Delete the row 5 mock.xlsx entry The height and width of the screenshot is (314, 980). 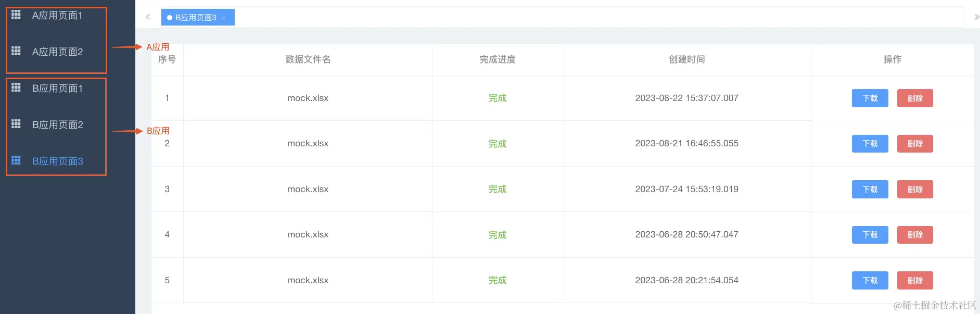click(x=915, y=280)
